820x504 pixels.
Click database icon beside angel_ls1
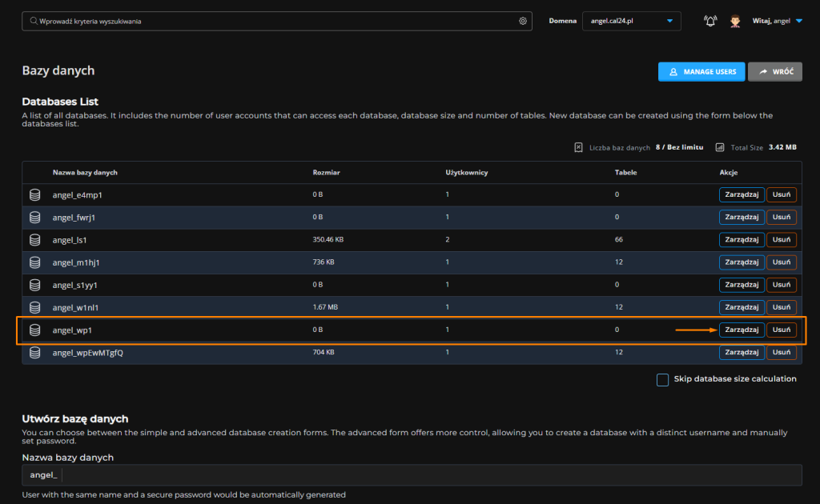35,240
